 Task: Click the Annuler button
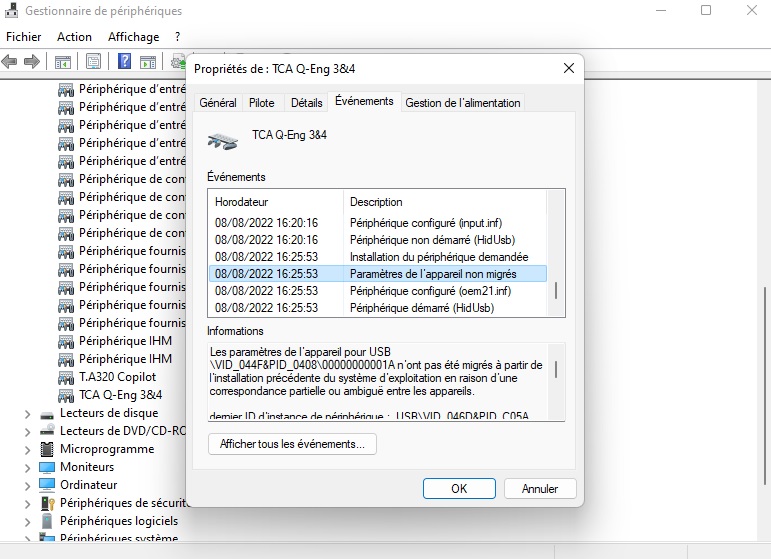(x=540, y=489)
